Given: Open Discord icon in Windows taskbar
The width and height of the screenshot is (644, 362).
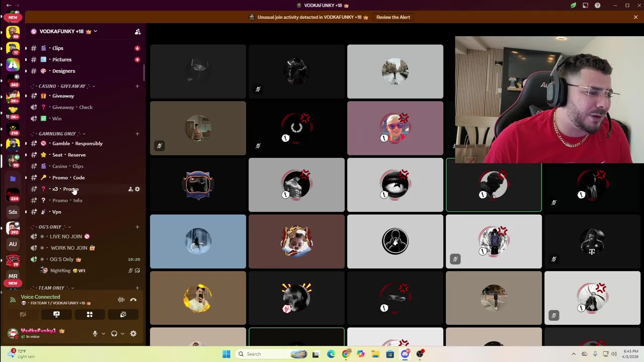Looking at the screenshot, I should [x=405, y=354].
